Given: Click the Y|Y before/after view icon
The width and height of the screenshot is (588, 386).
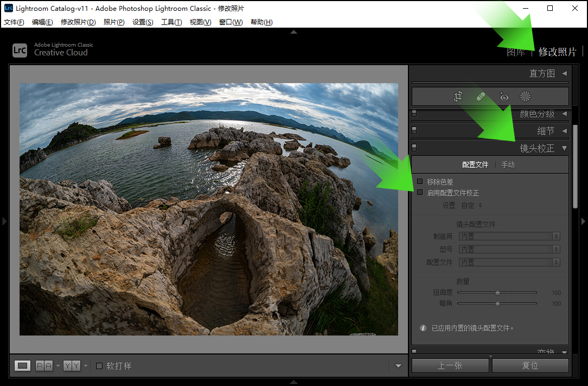Looking at the screenshot, I should coord(72,366).
